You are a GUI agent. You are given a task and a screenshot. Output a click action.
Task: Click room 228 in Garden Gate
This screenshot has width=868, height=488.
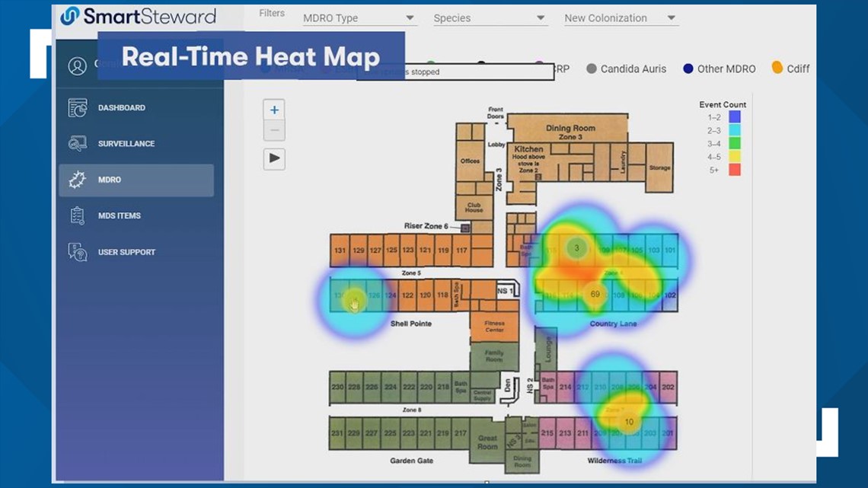[355, 387]
